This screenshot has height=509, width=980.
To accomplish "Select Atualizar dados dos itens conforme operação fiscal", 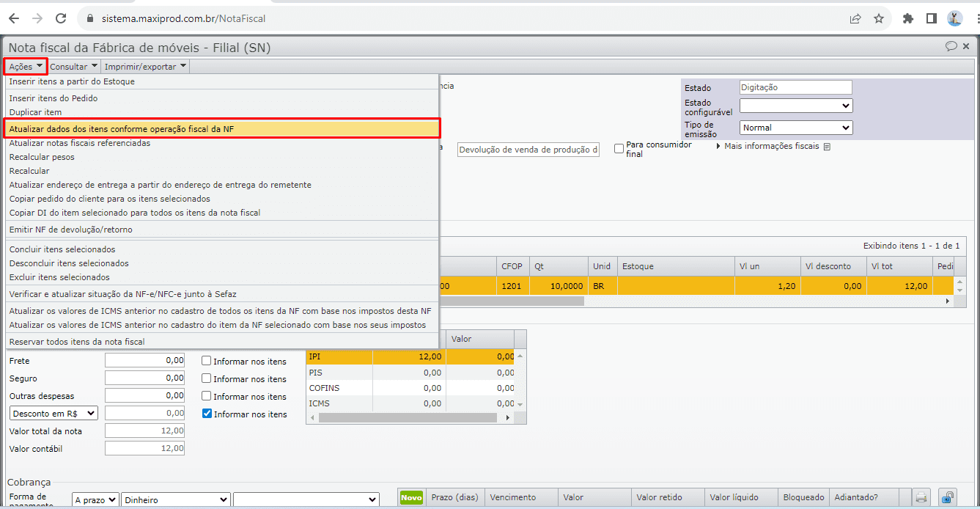I will [221, 128].
